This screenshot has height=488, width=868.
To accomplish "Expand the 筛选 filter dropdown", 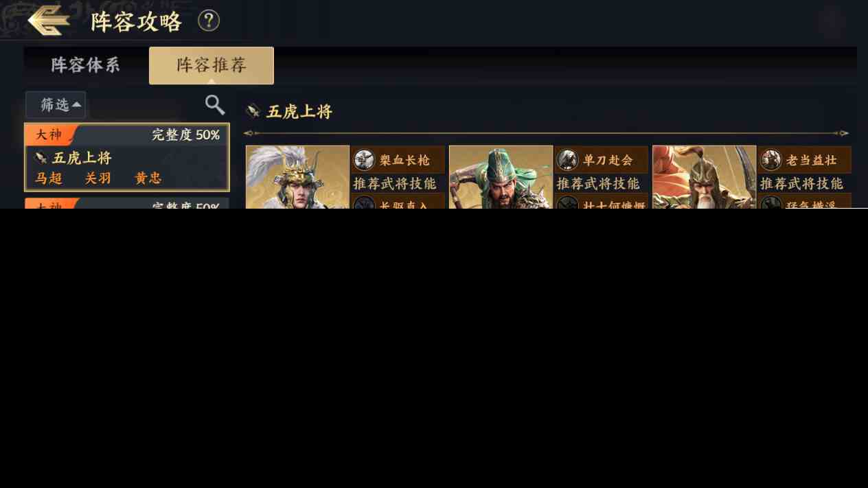I will click(56, 104).
